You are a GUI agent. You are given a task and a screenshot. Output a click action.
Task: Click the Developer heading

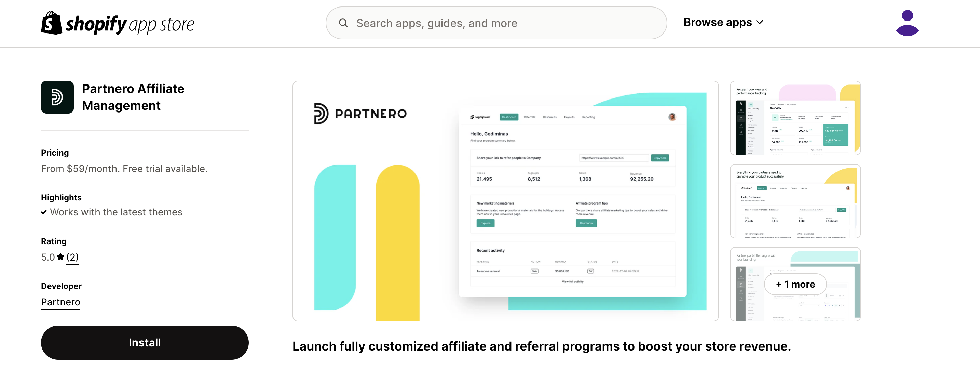coord(61,286)
